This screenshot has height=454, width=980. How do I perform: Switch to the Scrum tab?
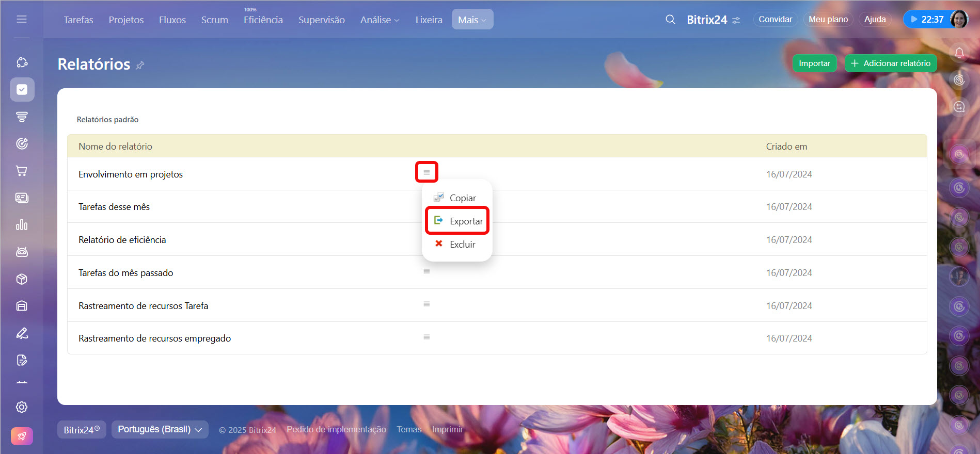(214, 20)
